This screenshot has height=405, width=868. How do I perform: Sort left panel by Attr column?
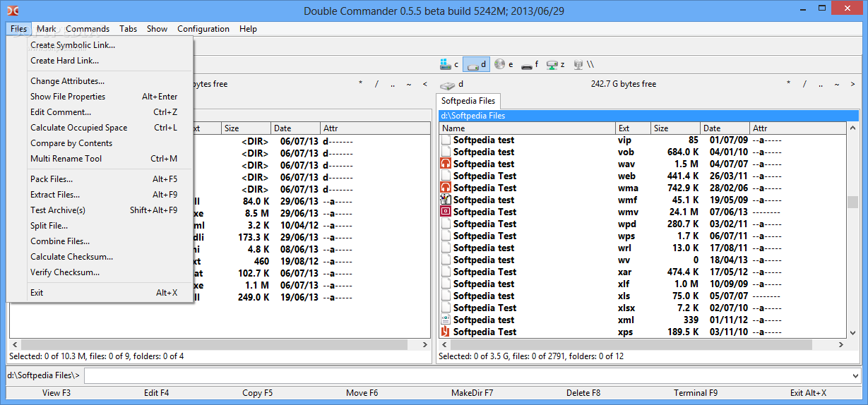tap(375, 128)
